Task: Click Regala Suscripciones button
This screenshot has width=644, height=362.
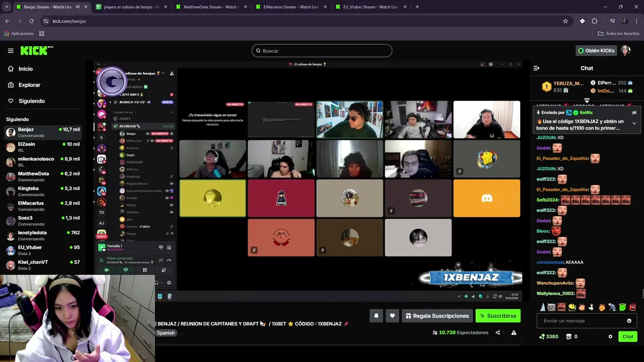Action: coord(437,316)
